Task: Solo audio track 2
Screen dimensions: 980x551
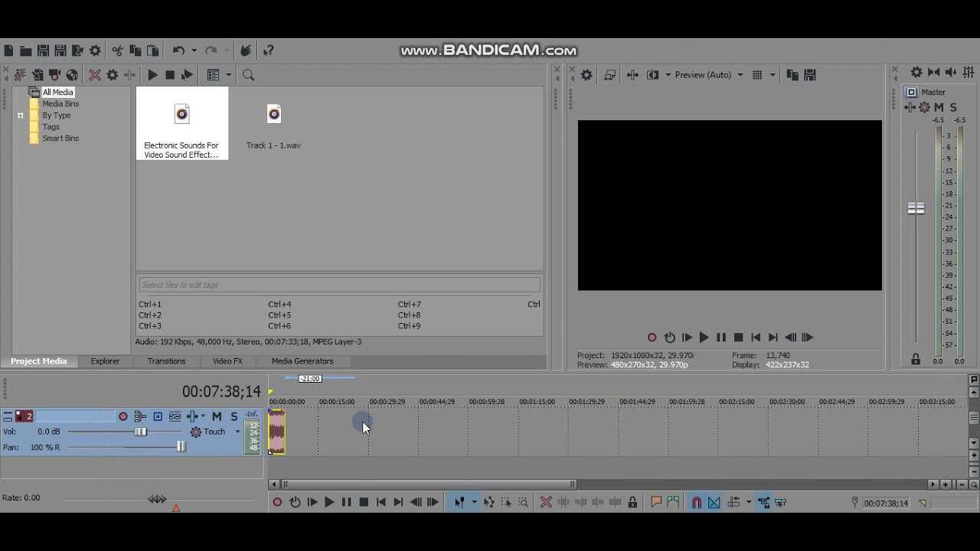Action: (x=234, y=416)
